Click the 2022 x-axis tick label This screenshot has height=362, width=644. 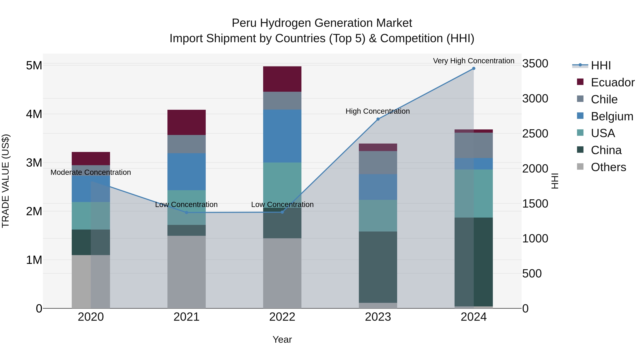click(282, 317)
